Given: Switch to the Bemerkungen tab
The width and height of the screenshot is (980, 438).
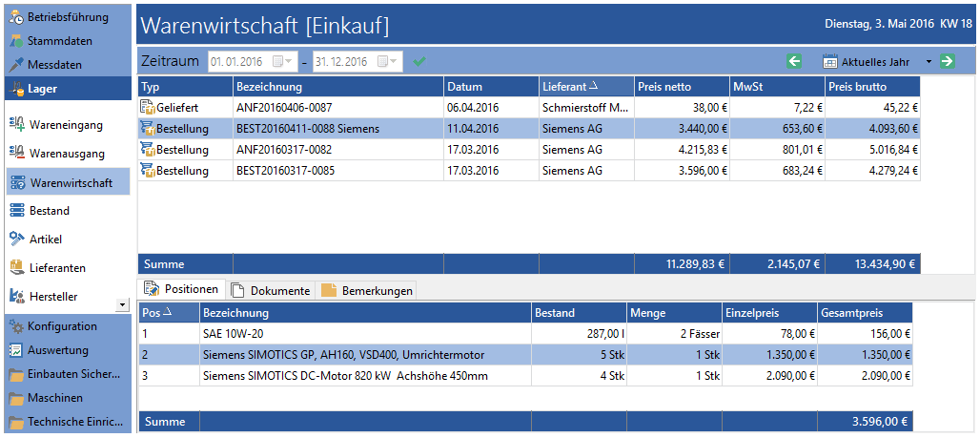Looking at the screenshot, I should pyautogui.click(x=368, y=290).
